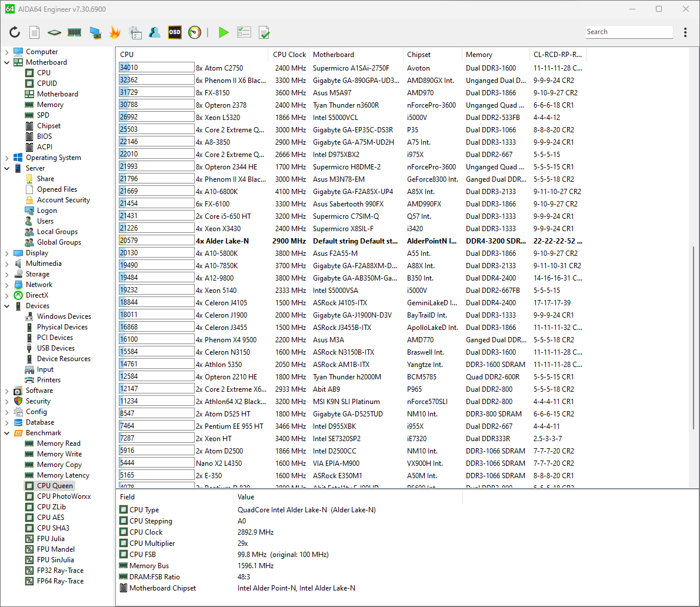Select the highlighted 4x Alder Lake-N row
700x607 pixels.
coord(353,241)
